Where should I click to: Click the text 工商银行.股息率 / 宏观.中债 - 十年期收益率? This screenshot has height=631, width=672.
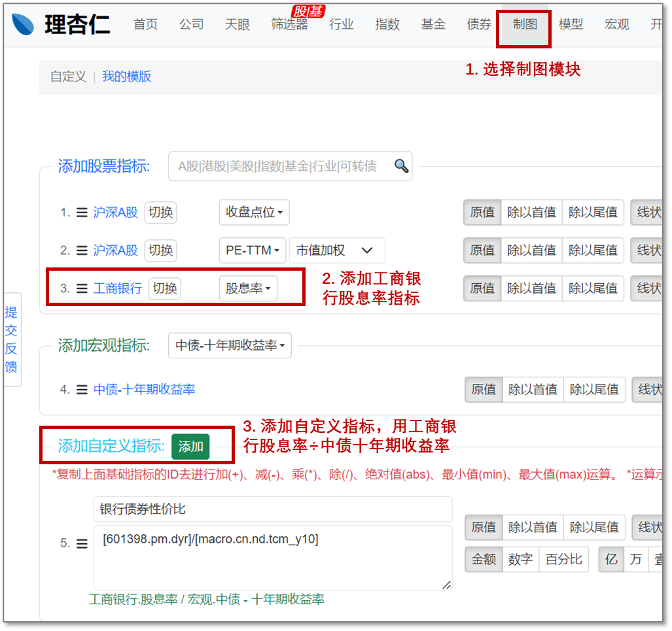207,600
